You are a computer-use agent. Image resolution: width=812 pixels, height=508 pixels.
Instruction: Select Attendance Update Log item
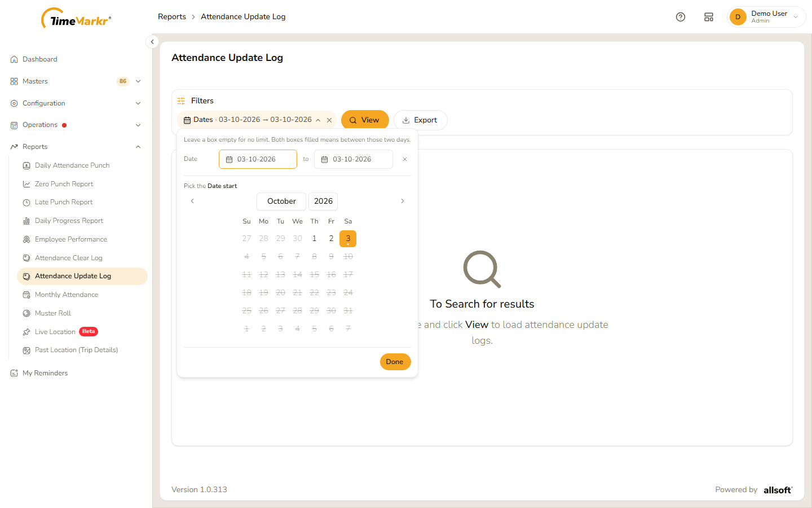[82, 276]
